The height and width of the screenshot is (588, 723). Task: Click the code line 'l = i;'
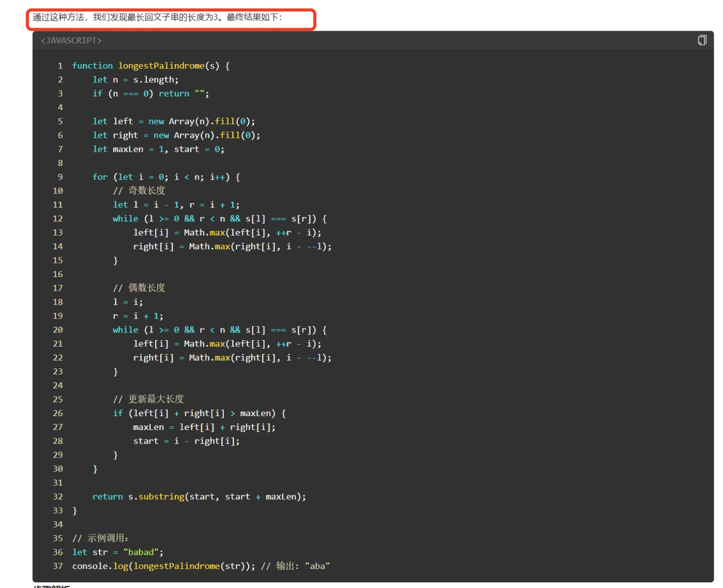point(128,302)
